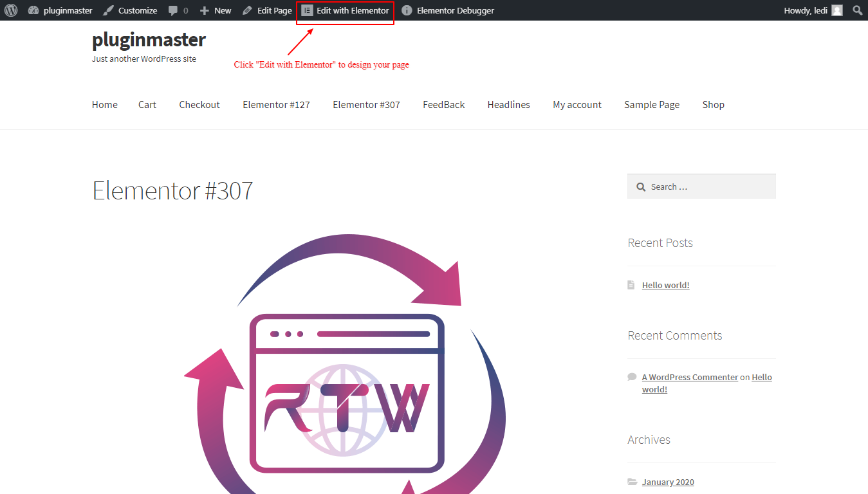Click the tagline Just another WordPress site
The image size is (868, 494).
144,59
